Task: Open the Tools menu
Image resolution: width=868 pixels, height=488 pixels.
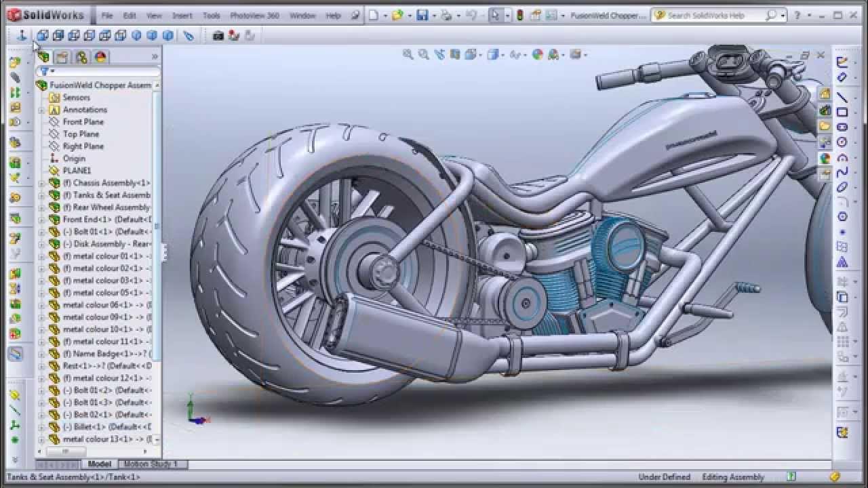Action: [x=211, y=15]
